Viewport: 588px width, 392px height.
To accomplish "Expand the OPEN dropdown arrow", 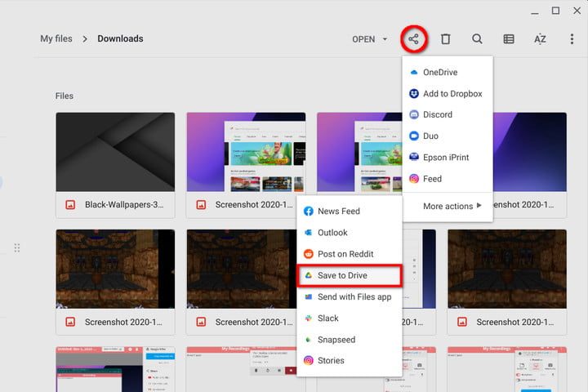I will click(385, 39).
